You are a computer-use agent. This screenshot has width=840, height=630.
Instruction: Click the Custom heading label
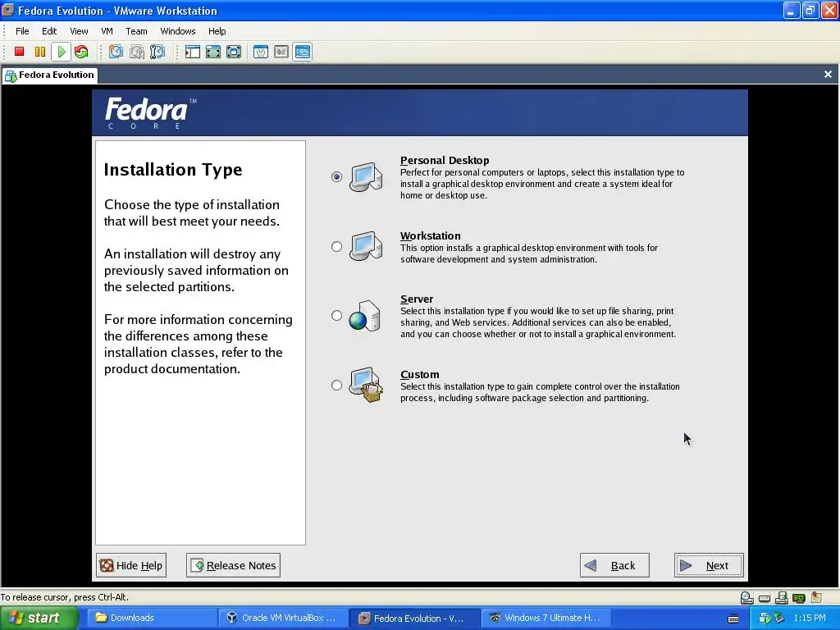[419, 374]
